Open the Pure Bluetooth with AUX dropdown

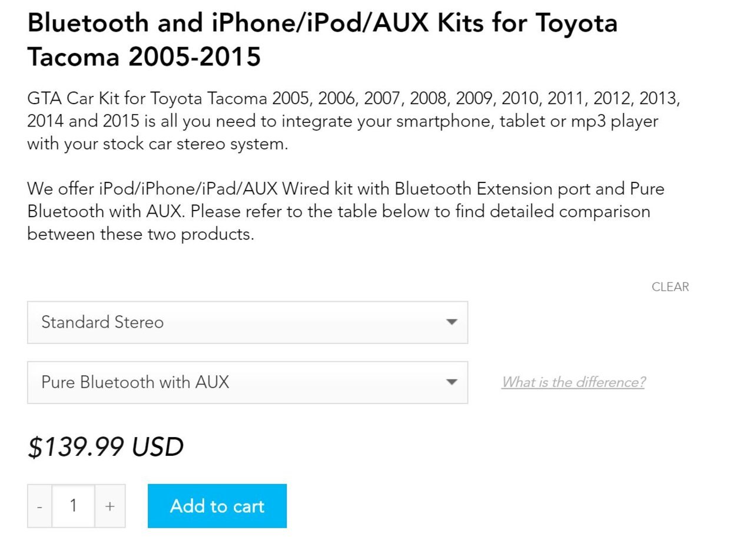tap(247, 382)
